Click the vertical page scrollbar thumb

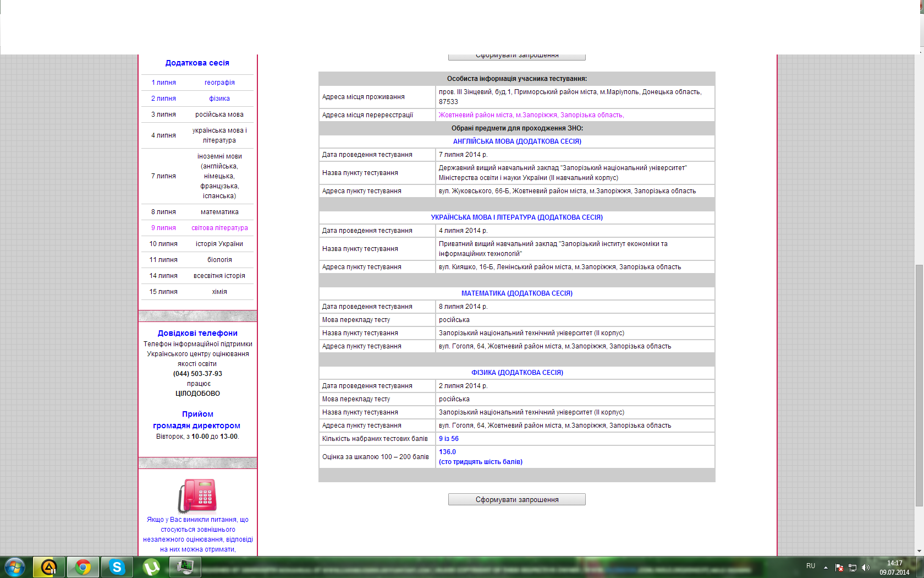[919, 385]
